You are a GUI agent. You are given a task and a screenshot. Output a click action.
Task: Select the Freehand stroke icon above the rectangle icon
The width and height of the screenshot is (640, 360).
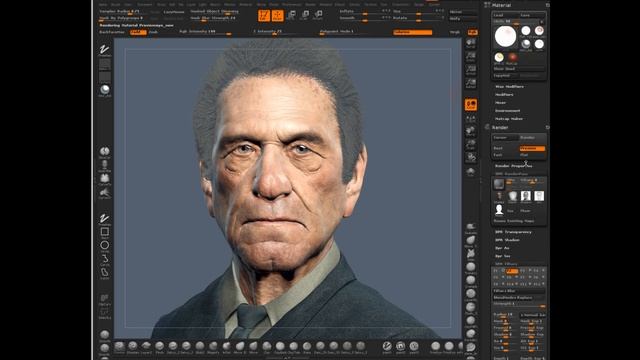pos(104,219)
